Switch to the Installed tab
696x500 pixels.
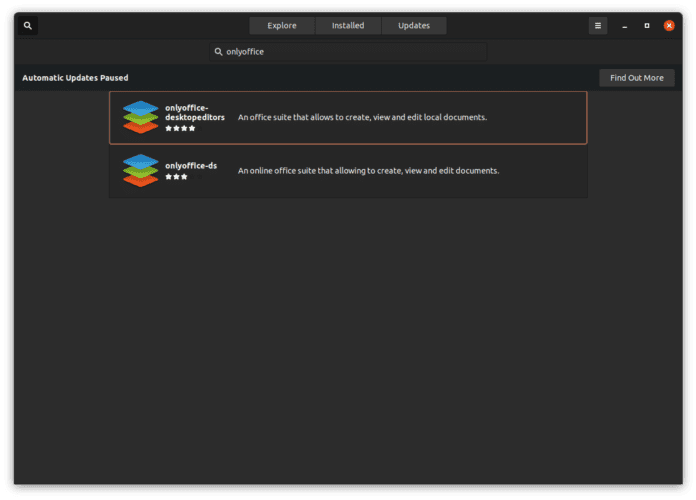tap(348, 26)
